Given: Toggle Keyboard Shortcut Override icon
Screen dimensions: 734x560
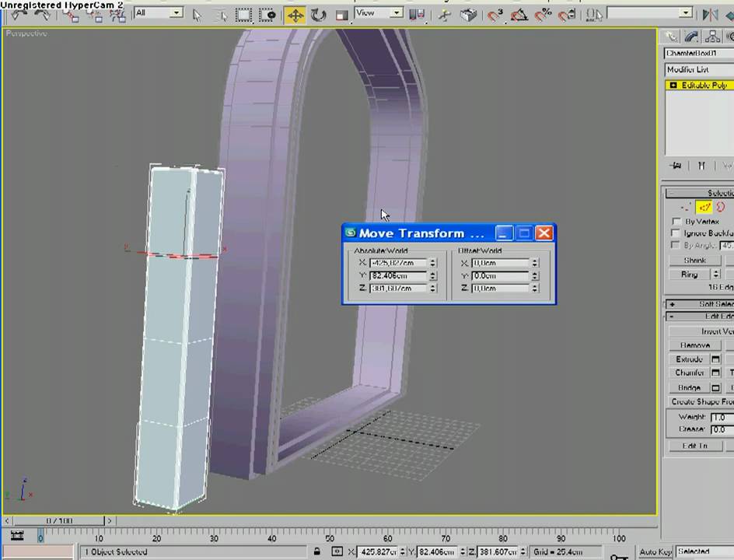Looking at the screenshot, I should click(x=467, y=16).
